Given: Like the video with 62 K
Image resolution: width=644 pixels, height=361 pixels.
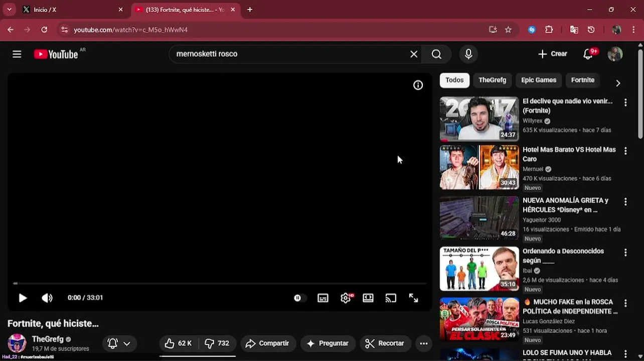Looking at the screenshot, I should click(x=179, y=343).
